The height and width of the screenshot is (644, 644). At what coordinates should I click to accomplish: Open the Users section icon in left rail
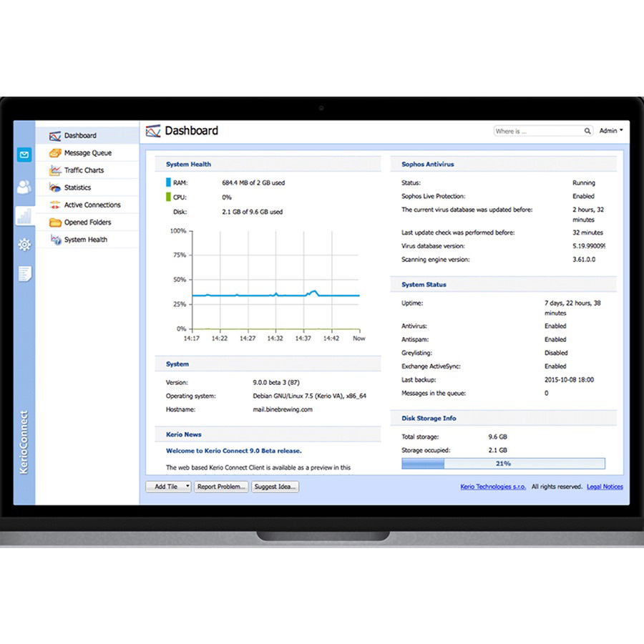[24, 187]
